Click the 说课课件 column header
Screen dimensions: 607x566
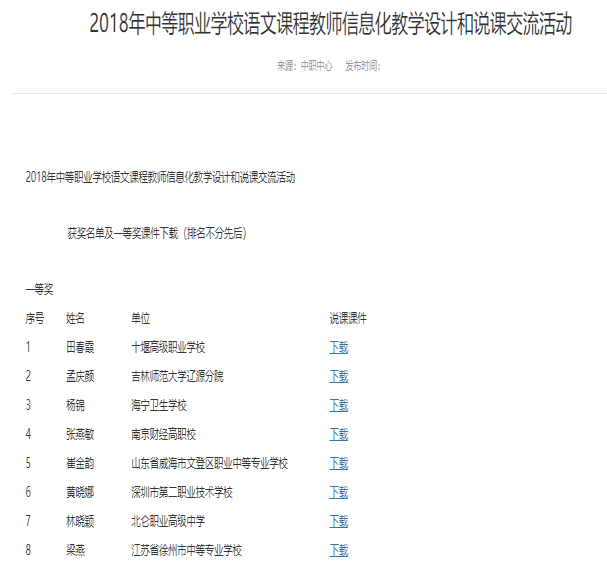coord(348,318)
